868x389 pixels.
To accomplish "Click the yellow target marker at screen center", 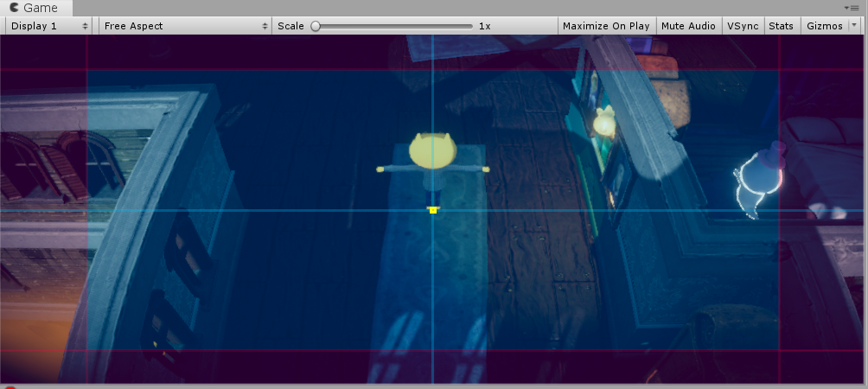I will coord(433,210).
